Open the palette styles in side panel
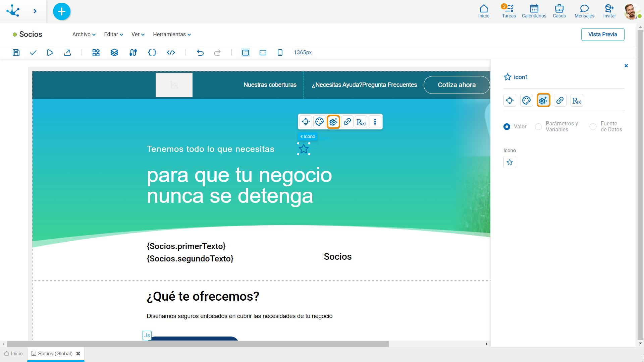644x362 pixels. tap(527, 100)
